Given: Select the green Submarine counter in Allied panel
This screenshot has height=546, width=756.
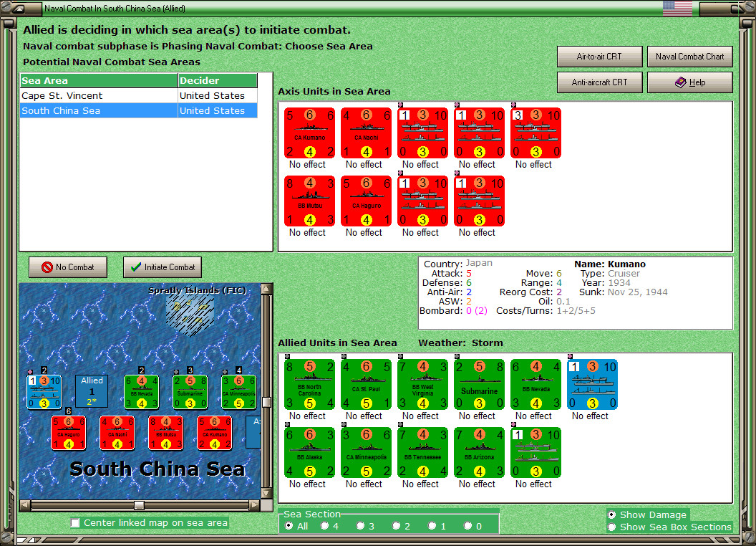Looking at the screenshot, I should tap(479, 385).
